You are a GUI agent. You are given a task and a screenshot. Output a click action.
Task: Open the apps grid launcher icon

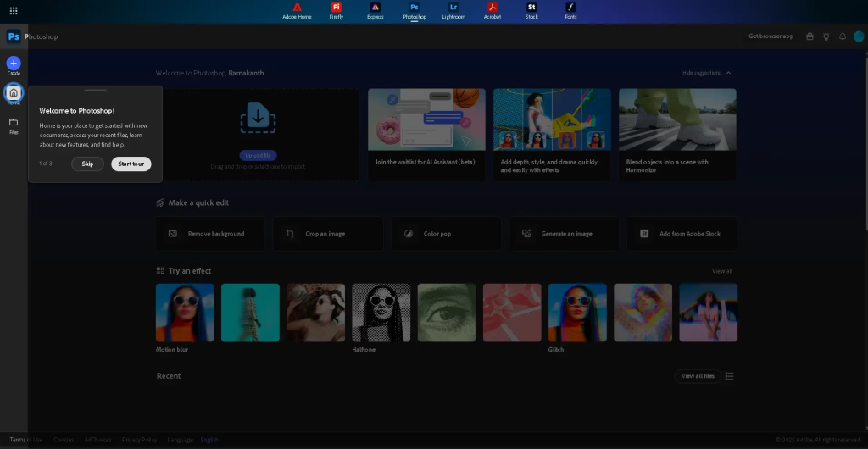(x=14, y=11)
